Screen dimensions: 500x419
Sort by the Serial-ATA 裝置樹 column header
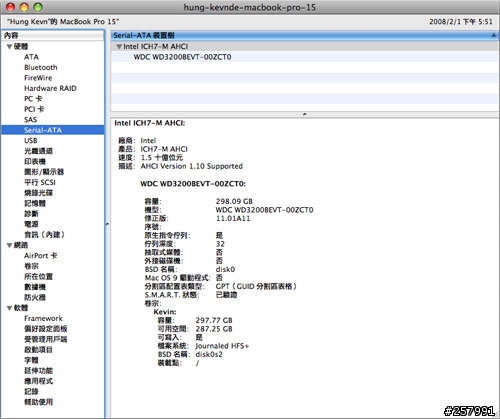(305, 35)
